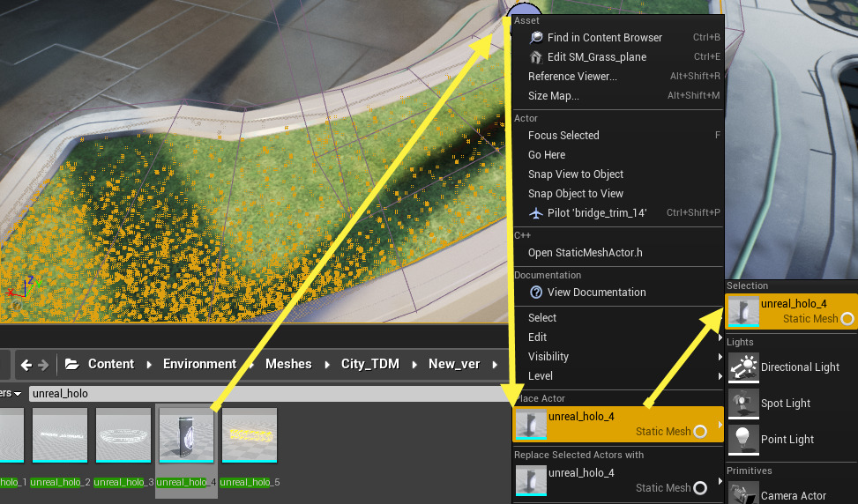
Task: Go forward with the right arrow button
Action: tap(44, 365)
